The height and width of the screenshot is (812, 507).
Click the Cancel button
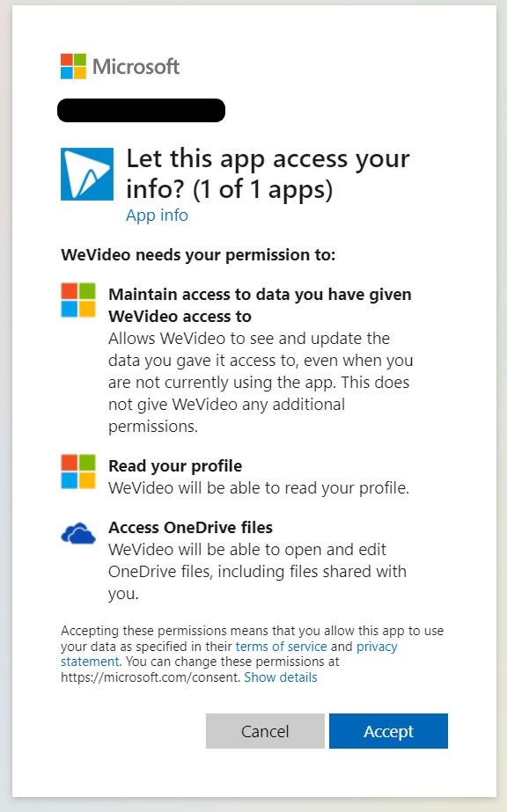[x=265, y=731]
